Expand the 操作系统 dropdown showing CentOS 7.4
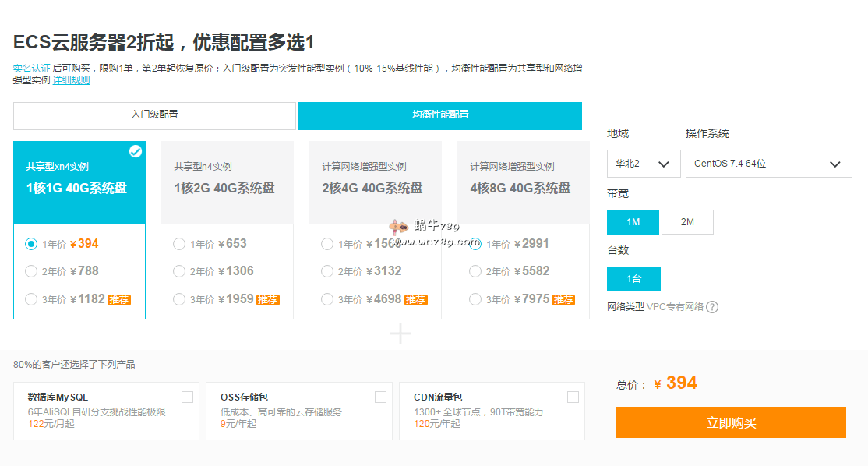This screenshot has width=868, height=466. click(x=768, y=164)
